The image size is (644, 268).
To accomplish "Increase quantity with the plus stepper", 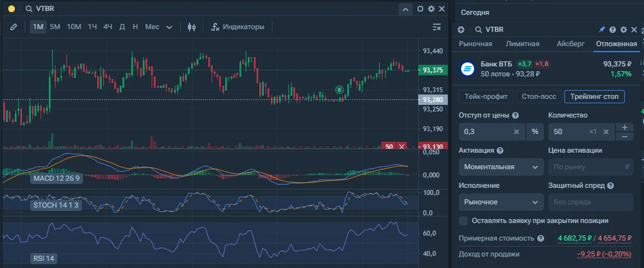I will coord(624,127).
